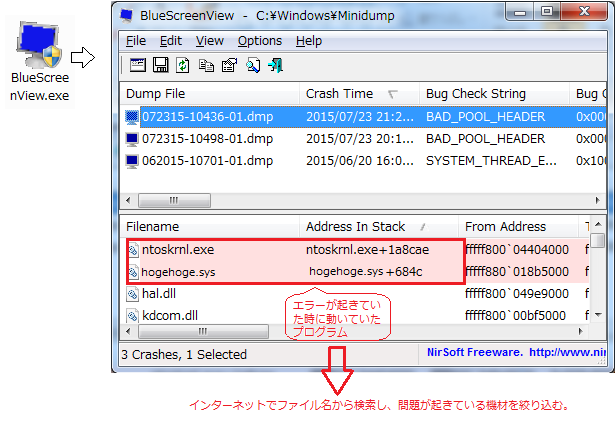Open the View menu
Viewport: 615px width, 422px height.
[x=209, y=41]
